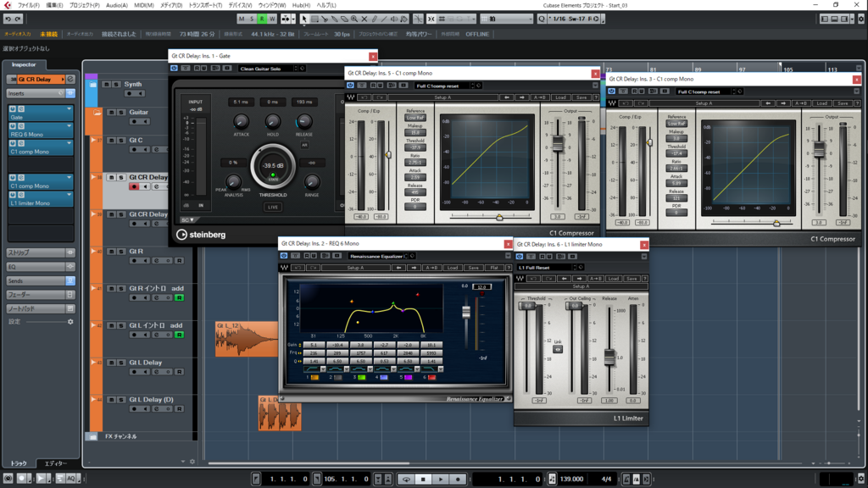This screenshot has width=868, height=488.
Task: Click Flat button in REQ 6 window
Action: click(494, 268)
